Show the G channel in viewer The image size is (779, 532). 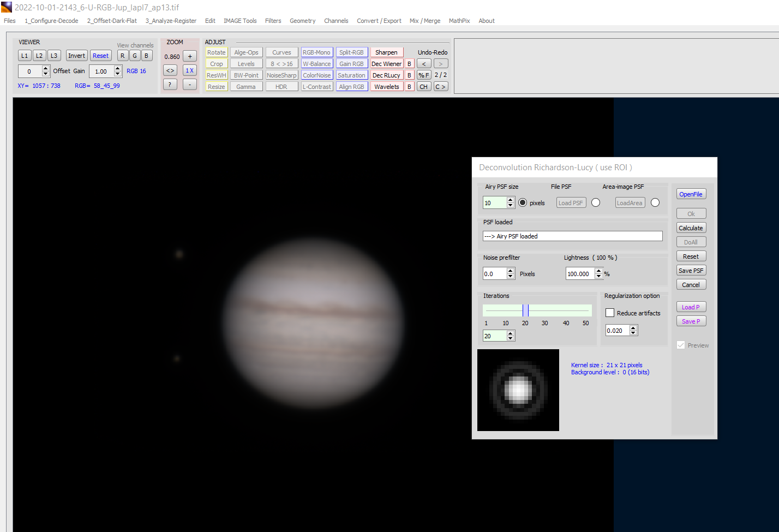[x=135, y=56]
